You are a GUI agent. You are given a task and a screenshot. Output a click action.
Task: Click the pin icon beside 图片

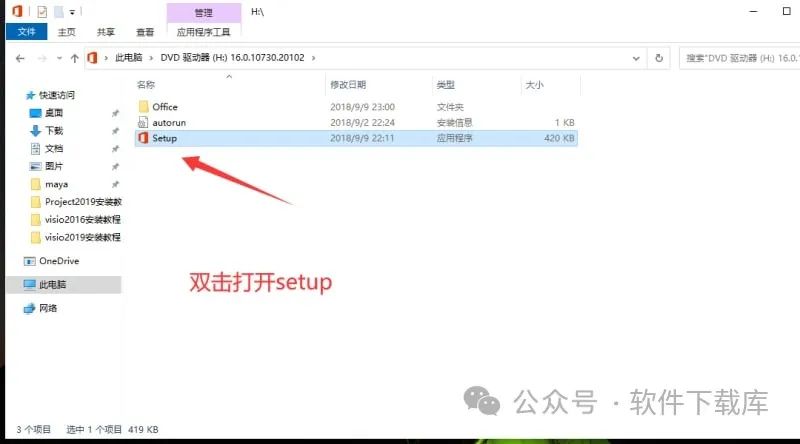pos(115,167)
